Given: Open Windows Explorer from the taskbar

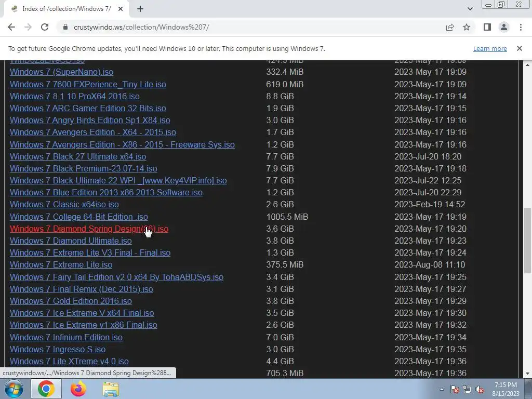Looking at the screenshot, I should (x=111, y=389).
